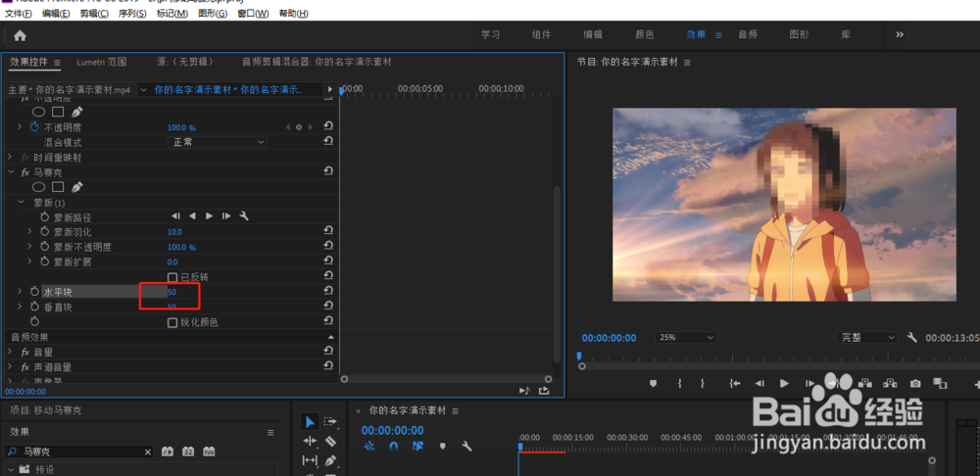Collapse the Presets folder in Effects
Viewport: 980px width, 476px height.
[11, 469]
